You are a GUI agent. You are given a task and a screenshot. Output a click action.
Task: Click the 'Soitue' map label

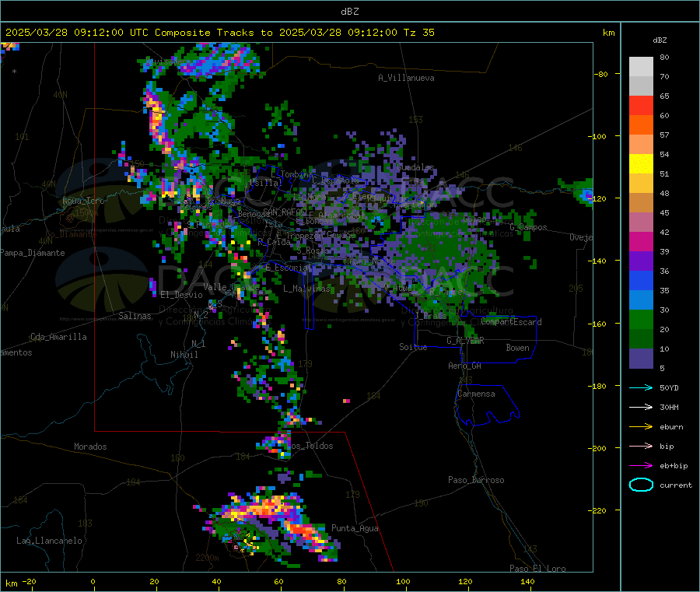coord(413,347)
